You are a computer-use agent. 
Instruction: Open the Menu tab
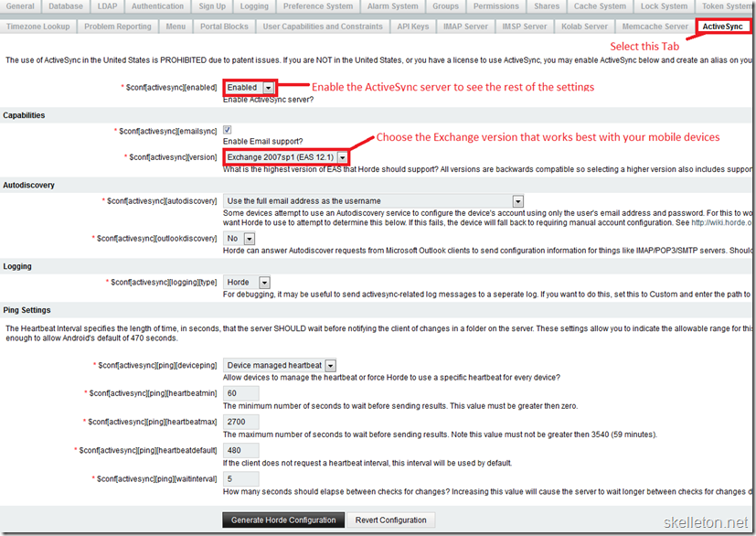click(176, 27)
